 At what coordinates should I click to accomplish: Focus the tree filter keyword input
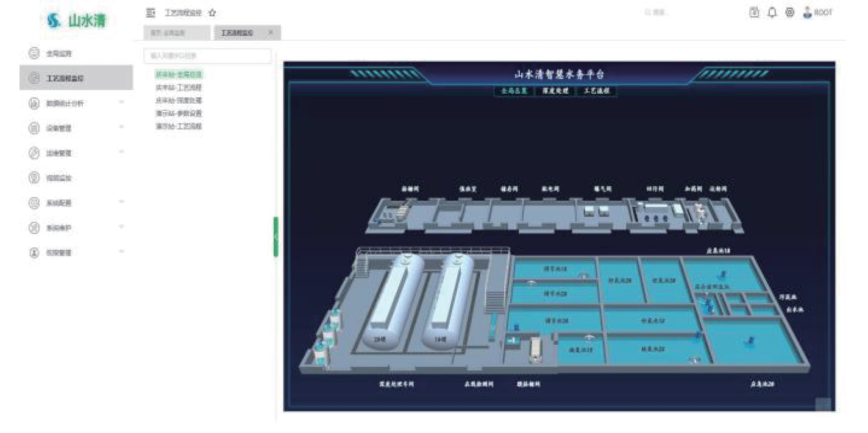[x=207, y=56]
